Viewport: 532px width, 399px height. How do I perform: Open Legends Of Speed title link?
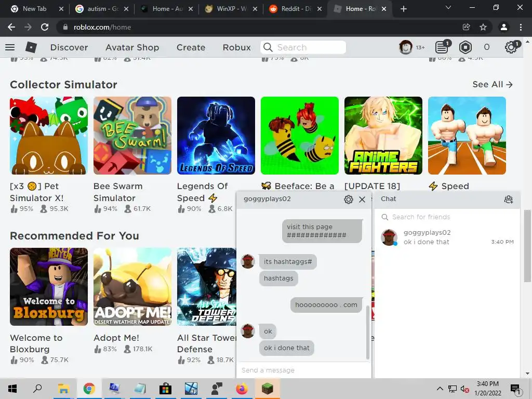202,192
